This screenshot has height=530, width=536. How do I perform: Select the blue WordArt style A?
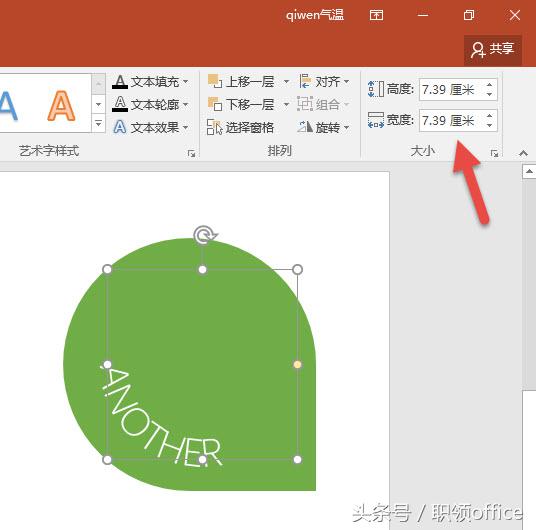point(8,106)
